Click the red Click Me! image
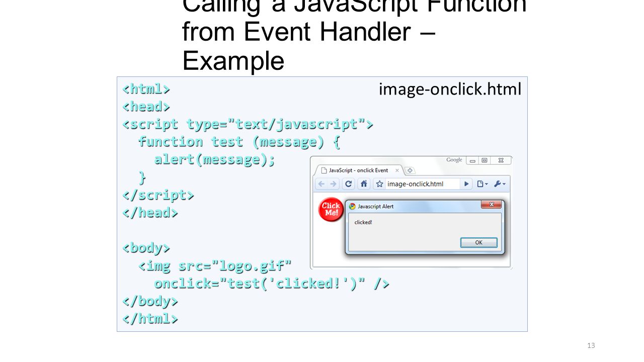 tap(331, 210)
